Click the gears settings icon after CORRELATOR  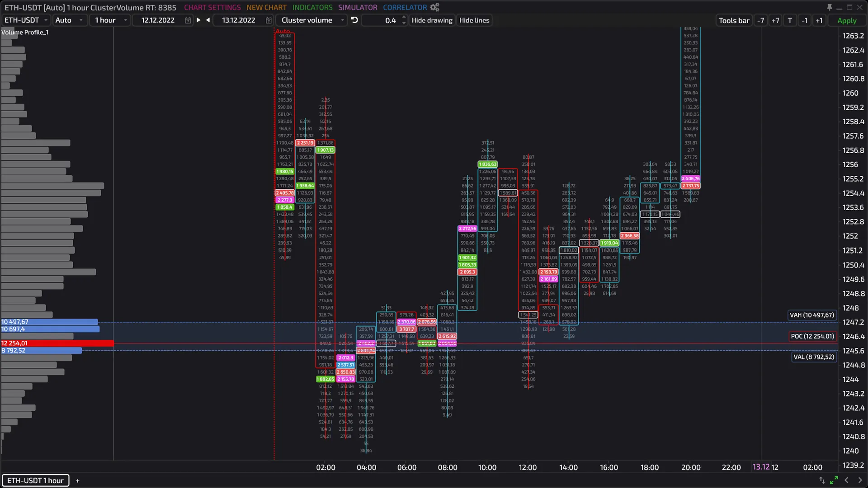(434, 7)
